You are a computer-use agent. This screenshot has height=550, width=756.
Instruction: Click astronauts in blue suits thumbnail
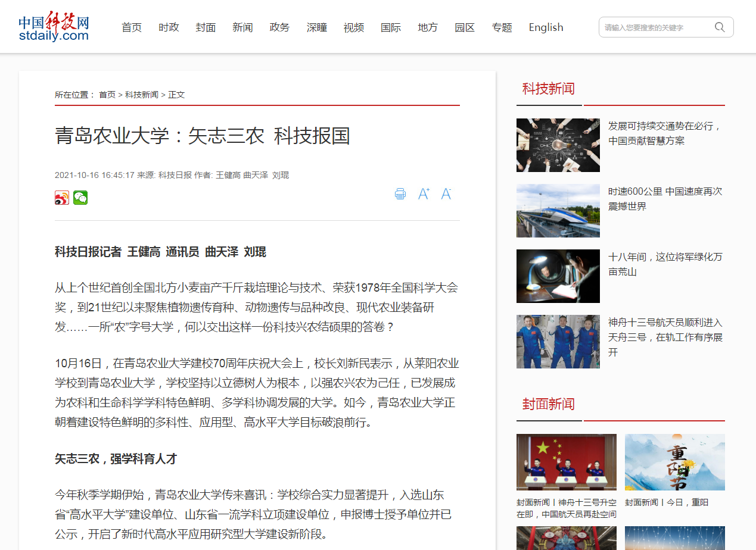[x=558, y=342]
